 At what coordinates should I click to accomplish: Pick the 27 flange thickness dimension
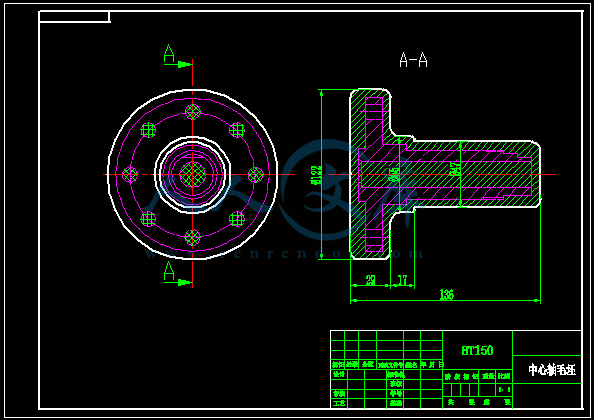click(370, 280)
